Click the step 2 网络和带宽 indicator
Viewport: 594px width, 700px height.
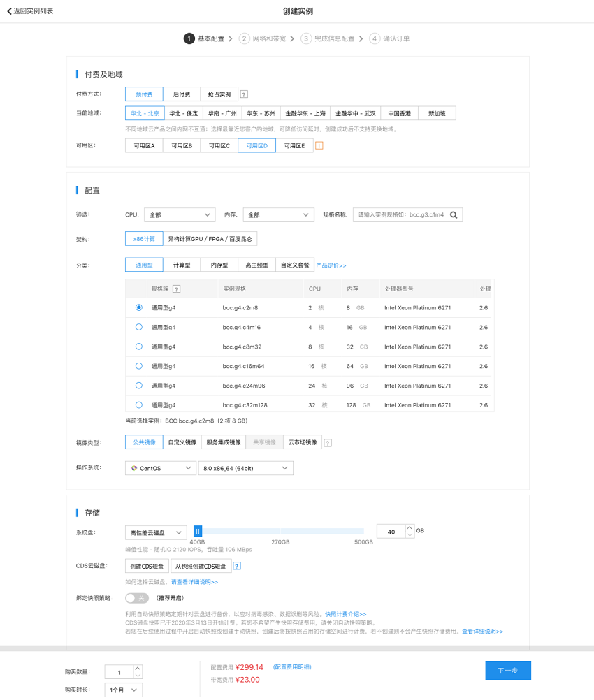tap(263, 38)
